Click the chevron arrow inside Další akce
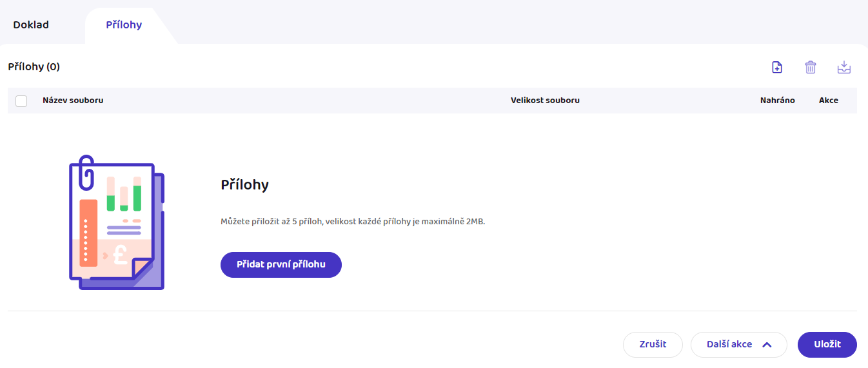Screen dimensions: 868x368 pos(767,344)
